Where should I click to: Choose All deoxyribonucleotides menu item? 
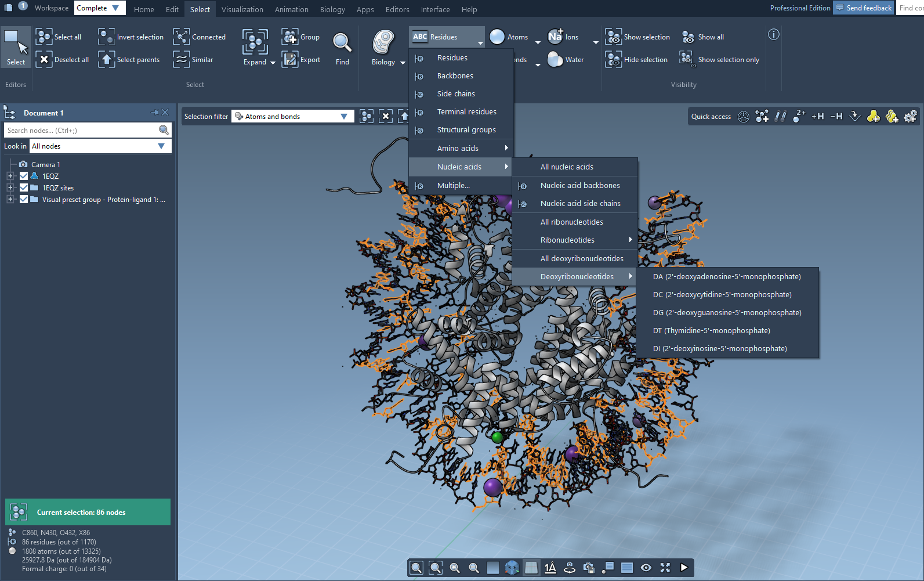pos(581,258)
